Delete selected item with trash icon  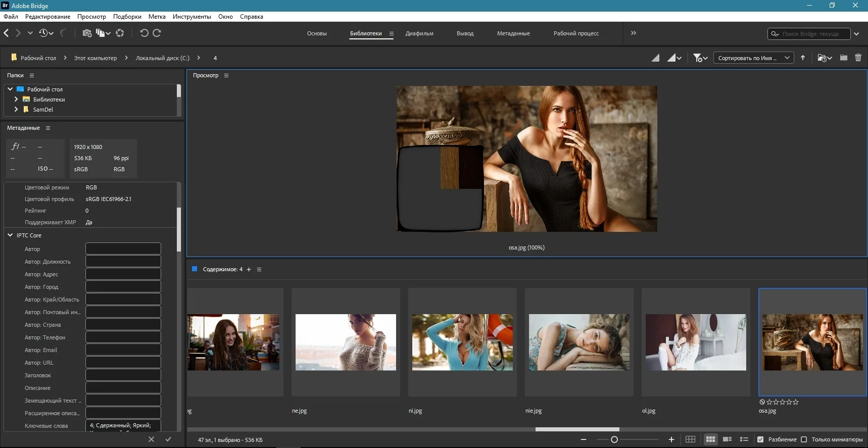pos(858,58)
